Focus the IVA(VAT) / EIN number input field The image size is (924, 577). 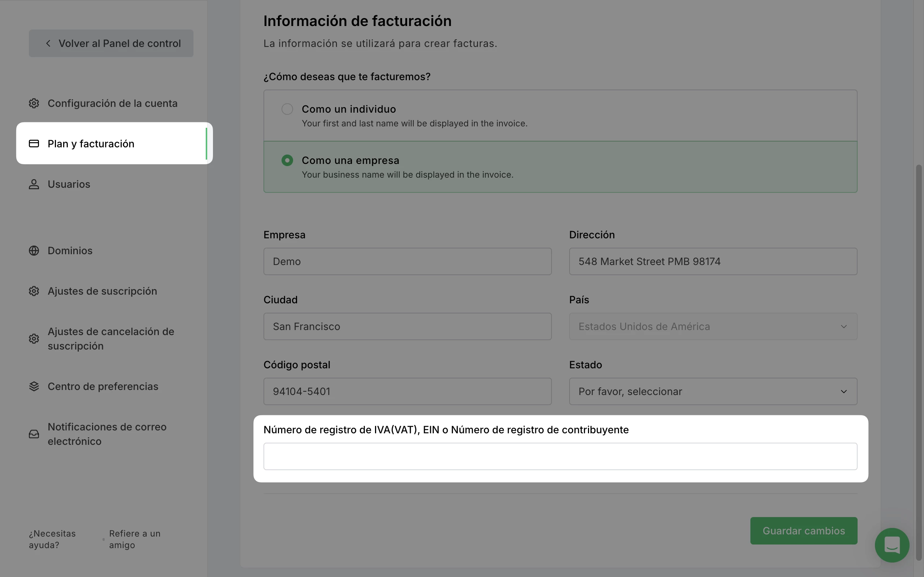coord(560,456)
